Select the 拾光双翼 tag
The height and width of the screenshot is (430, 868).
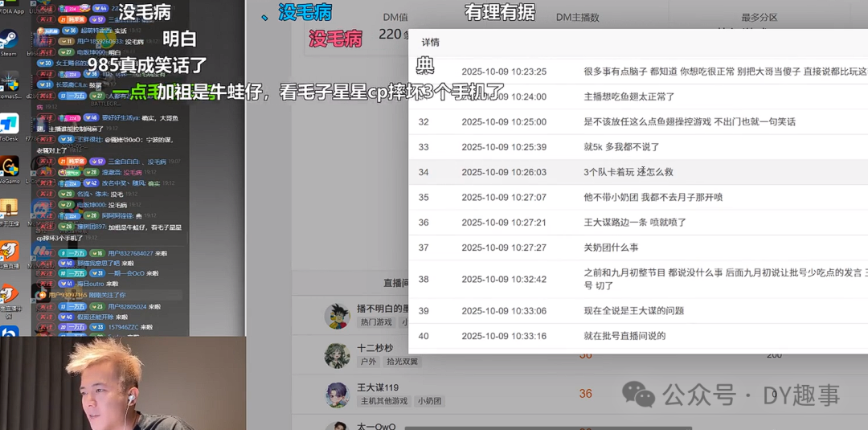tap(403, 362)
